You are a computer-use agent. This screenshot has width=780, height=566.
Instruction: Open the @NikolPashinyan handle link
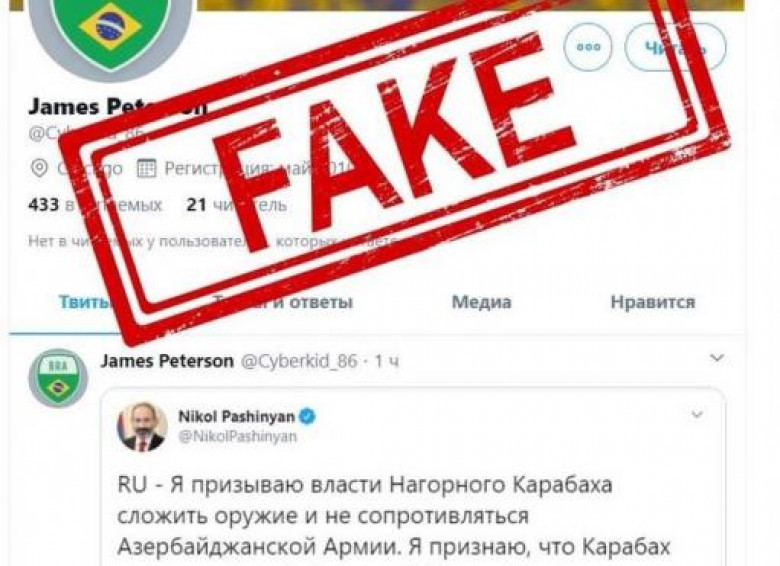coord(238,436)
